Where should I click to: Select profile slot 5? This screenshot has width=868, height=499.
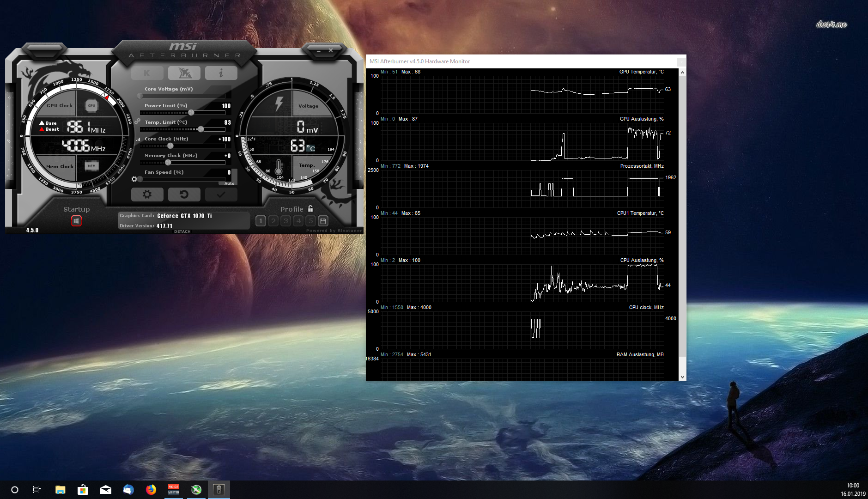tap(310, 221)
